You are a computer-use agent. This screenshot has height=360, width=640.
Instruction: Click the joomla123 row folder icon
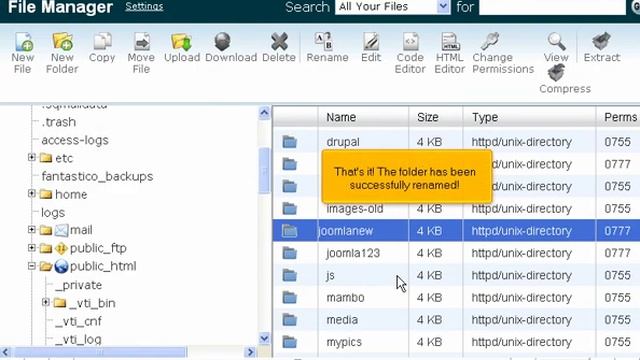click(289, 253)
